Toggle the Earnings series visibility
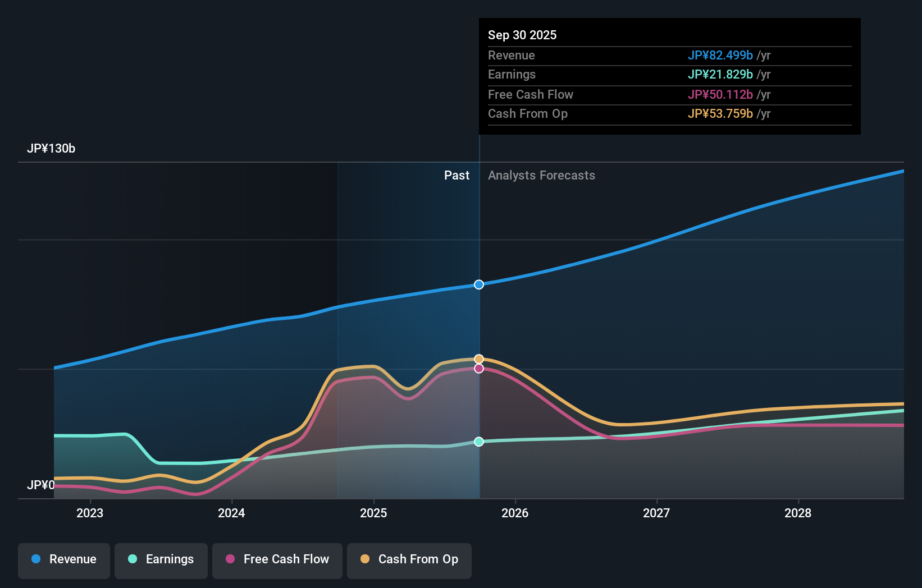Viewport: 922px width, 588px height. coord(161,559)
